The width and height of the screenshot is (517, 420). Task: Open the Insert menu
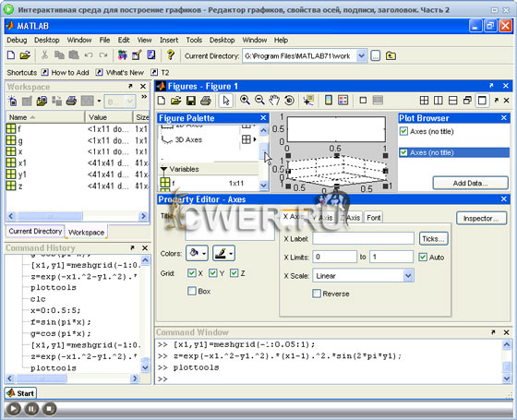pos(169,40)
